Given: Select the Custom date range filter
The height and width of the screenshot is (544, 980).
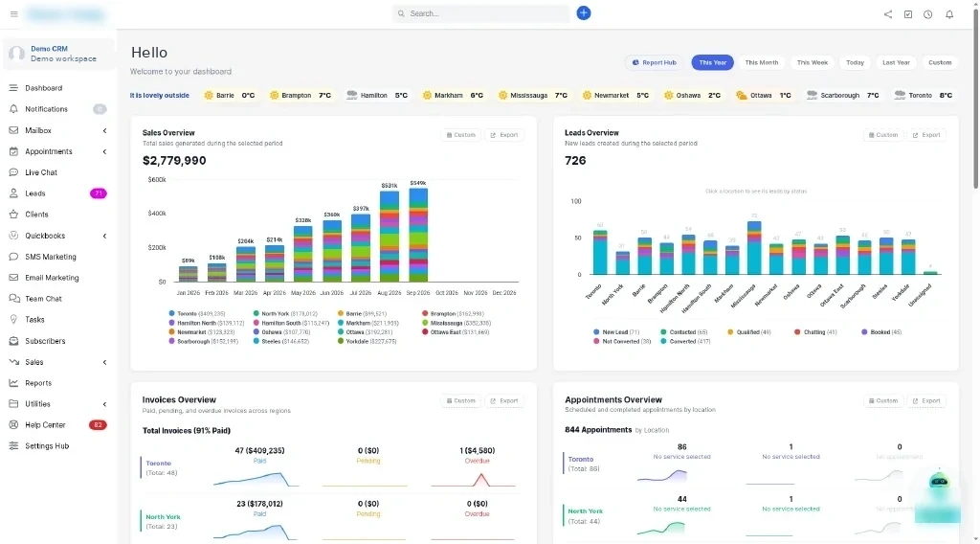Looking at the screenshot, I should [x=940, y=62].
